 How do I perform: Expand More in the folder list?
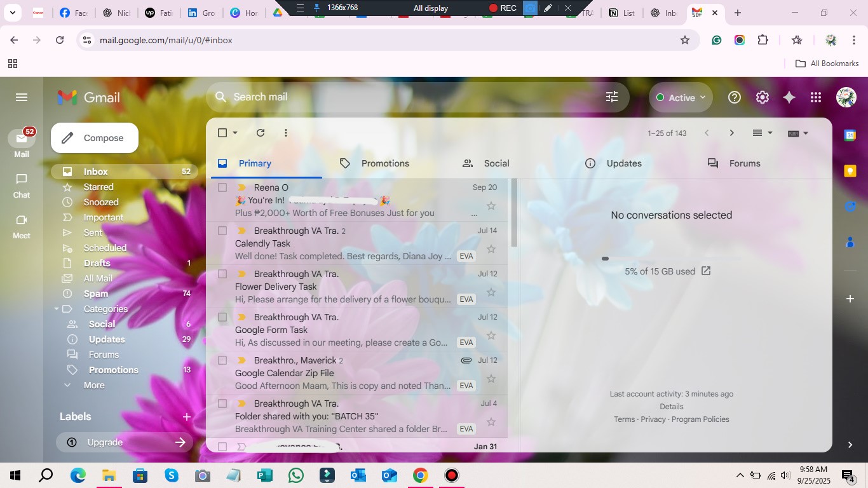click(93, 385)
